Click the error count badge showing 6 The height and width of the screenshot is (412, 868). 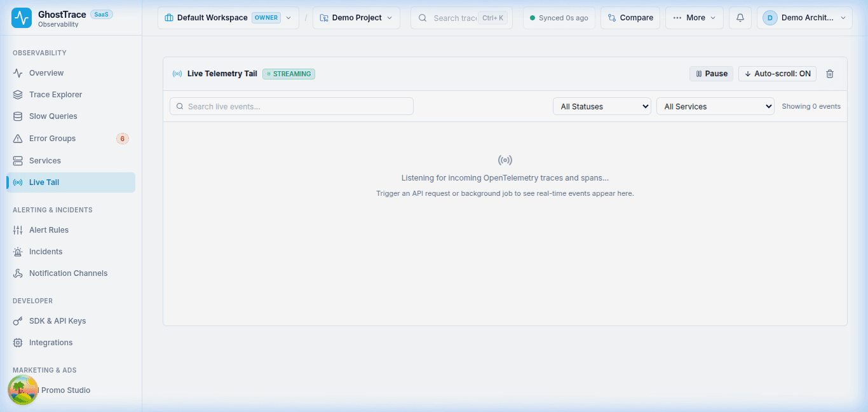[x=123, y=139]
